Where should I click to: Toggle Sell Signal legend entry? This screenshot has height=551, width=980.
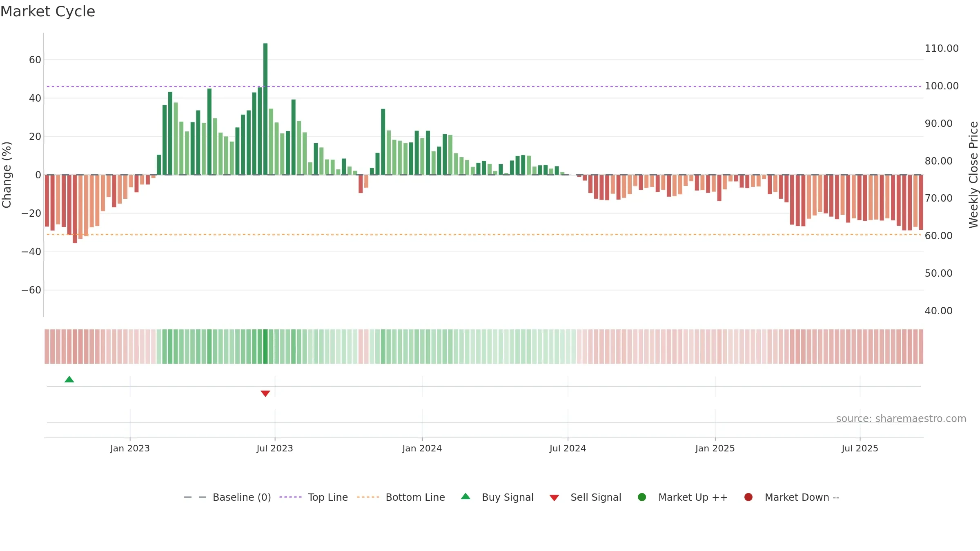(585, 497)
